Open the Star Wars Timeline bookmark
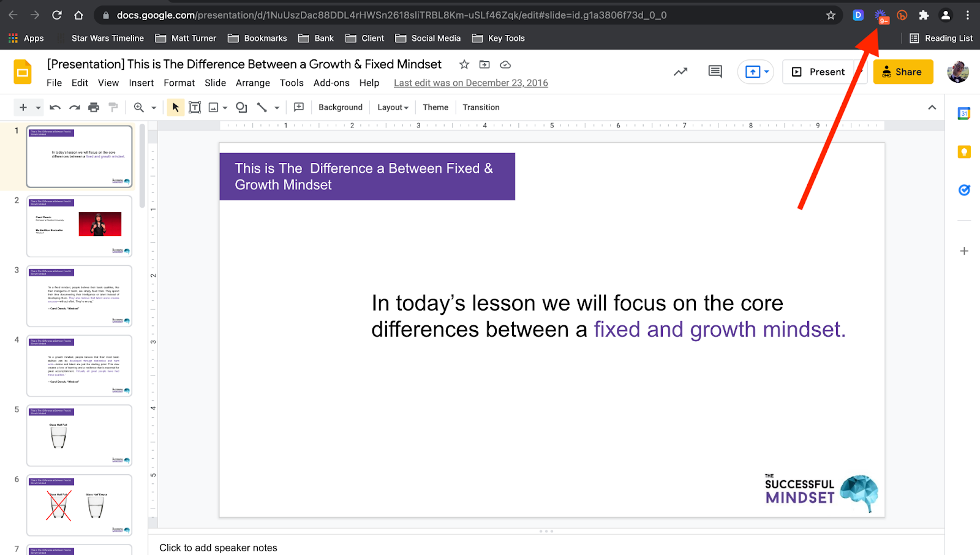Screen dimensions: 980x555 pos(107,38)
